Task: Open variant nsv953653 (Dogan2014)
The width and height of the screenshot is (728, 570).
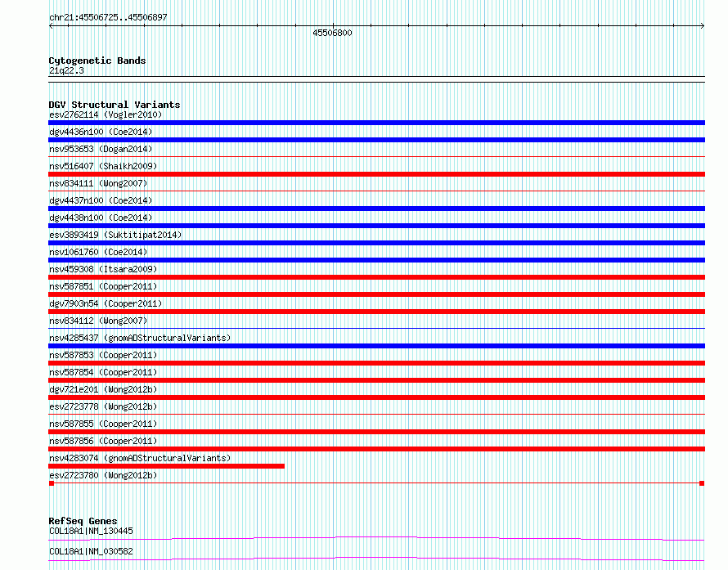Action: coord(101,149)
